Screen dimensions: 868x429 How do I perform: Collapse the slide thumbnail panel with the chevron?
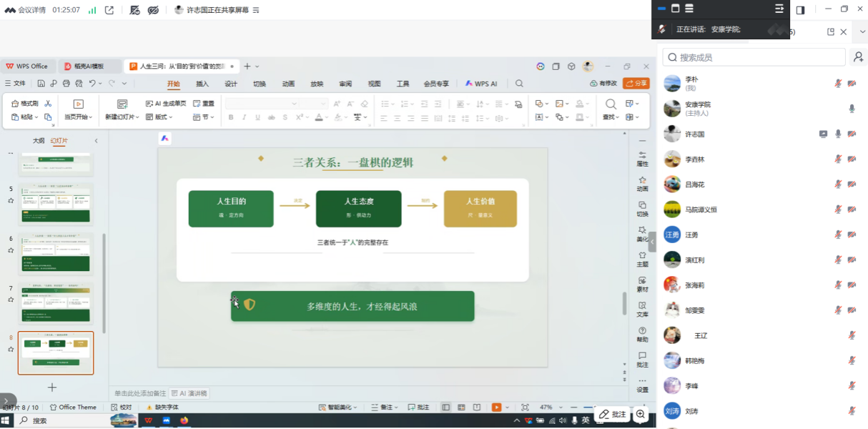pos(97,141)
